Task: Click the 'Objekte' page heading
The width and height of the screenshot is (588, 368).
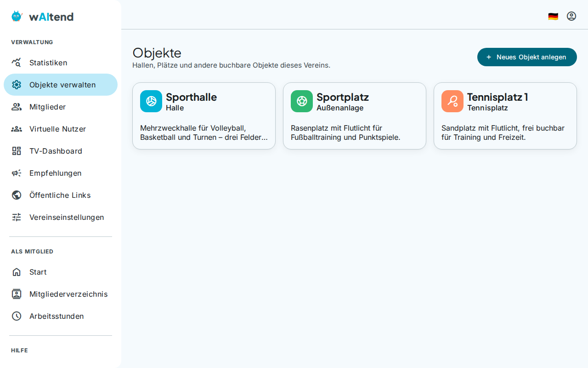Action: click(x=157, y=53)
